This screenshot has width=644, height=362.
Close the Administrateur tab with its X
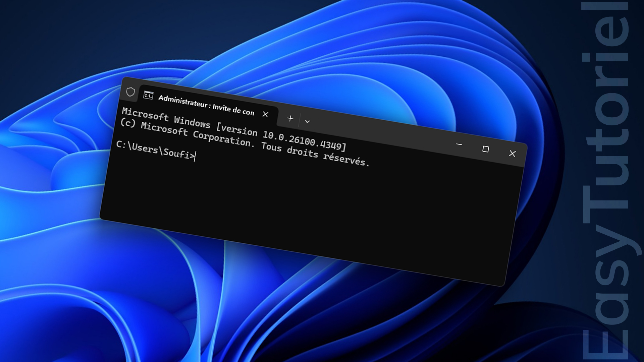[265, 114]
